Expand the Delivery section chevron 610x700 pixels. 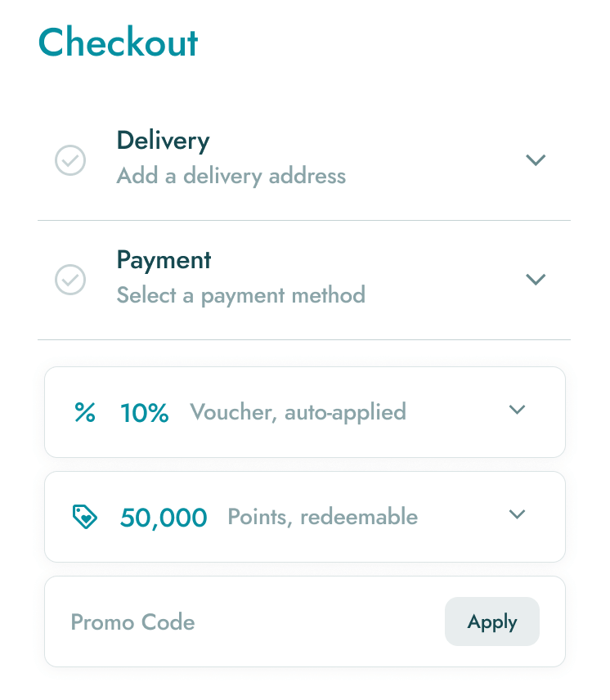pyautogui.click(x=536, y=160)
